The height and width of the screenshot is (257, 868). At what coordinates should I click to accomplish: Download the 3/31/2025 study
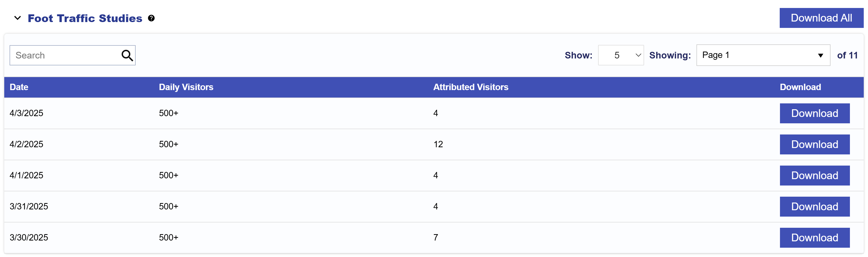pyautogui.click(x=815, y=207)
